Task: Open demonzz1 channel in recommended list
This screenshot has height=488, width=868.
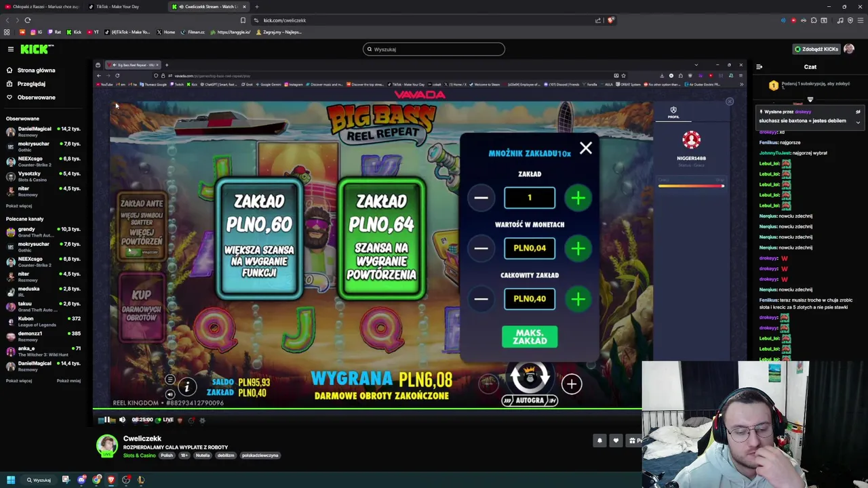Action: click(x=43, y=337)
